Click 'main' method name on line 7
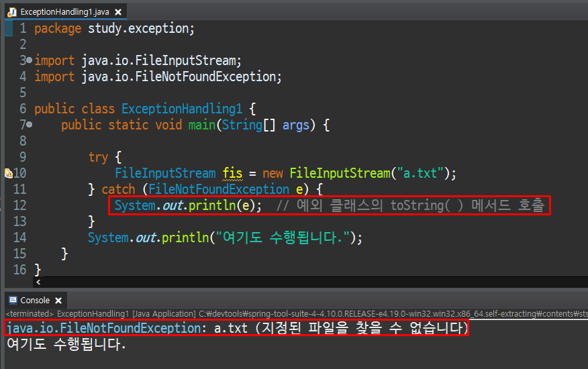Image resolution: width=588 pixels, height=369 pixels. pos(202,125)
